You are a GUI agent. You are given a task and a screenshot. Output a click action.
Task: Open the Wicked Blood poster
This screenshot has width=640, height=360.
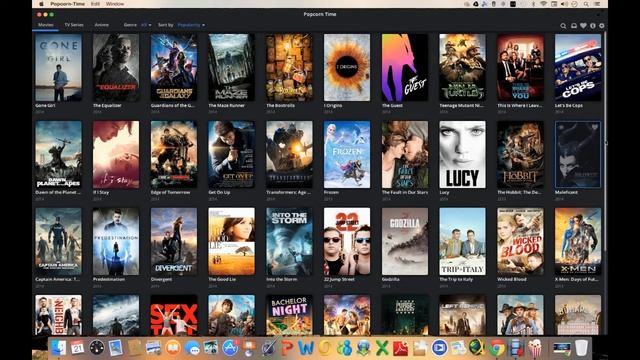pos(520,242)
